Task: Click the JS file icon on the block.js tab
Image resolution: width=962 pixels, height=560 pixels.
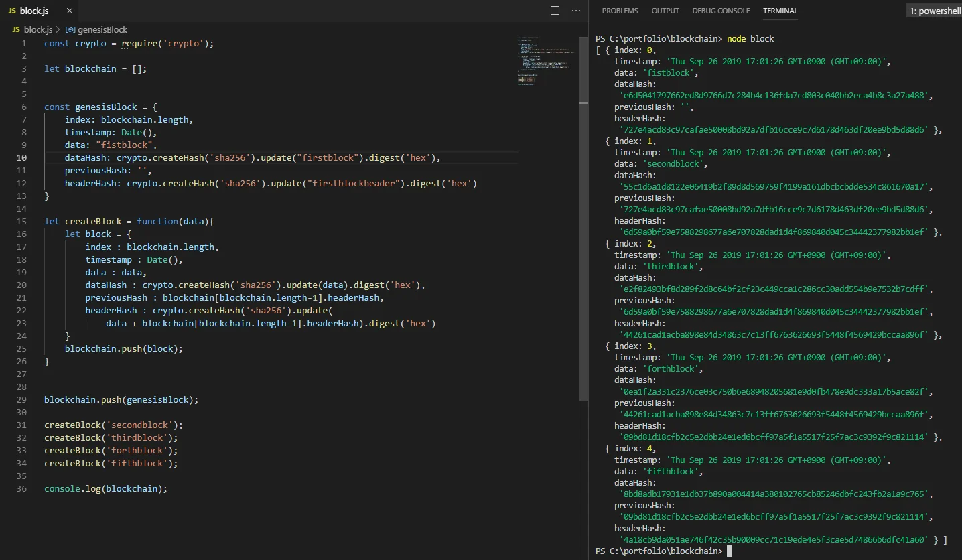Action: point(13,11)
